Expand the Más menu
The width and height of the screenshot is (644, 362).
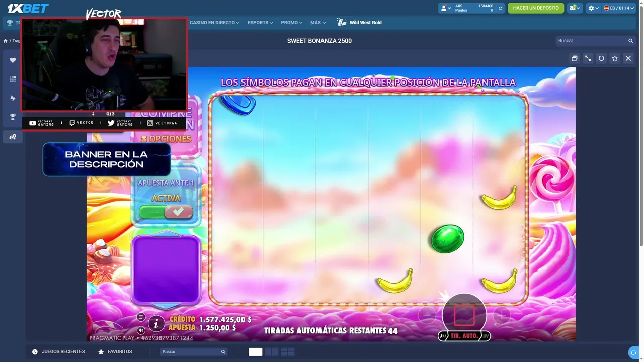pos(318,23)
